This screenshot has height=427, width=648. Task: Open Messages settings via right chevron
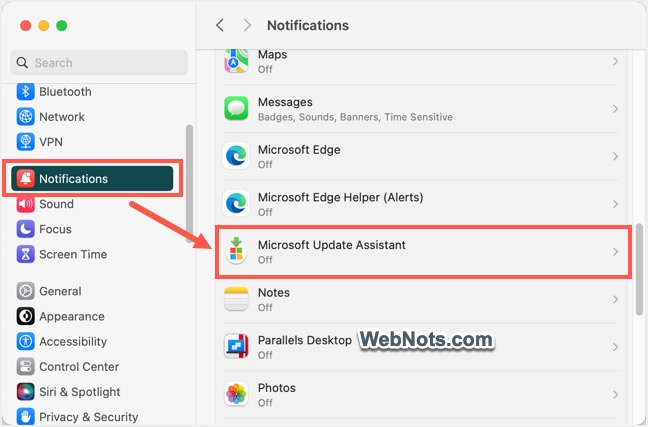point(615,109)
